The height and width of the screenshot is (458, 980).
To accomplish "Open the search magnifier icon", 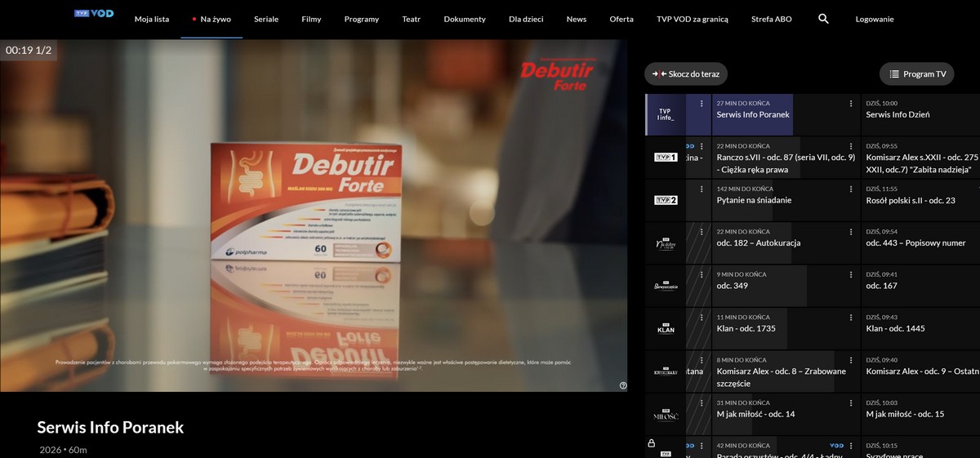I will tap(823, 19).
